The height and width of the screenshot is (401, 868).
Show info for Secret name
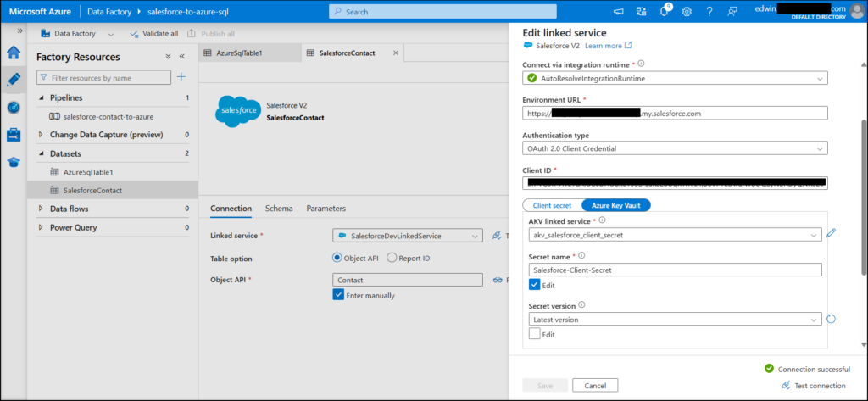[581, 255]
